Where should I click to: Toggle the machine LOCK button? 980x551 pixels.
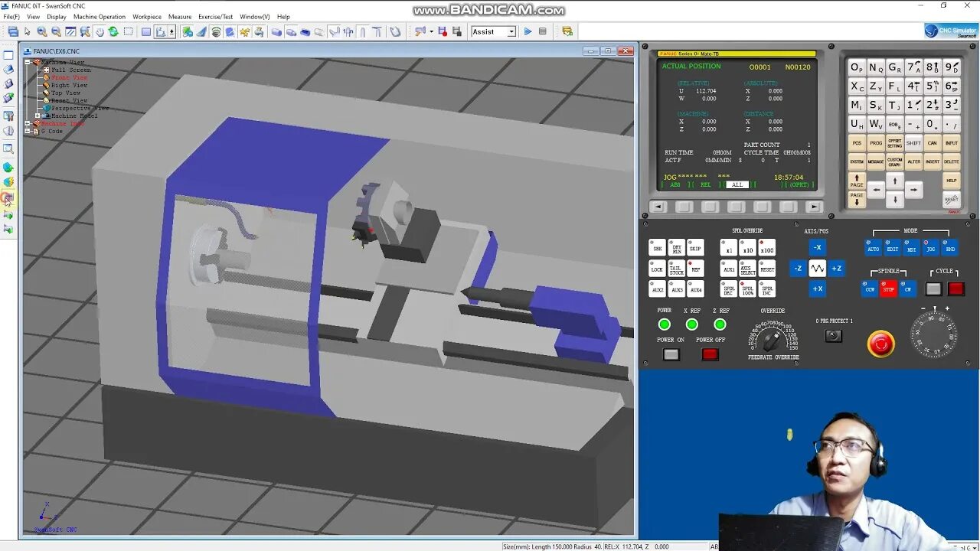(x=658, y=269)
